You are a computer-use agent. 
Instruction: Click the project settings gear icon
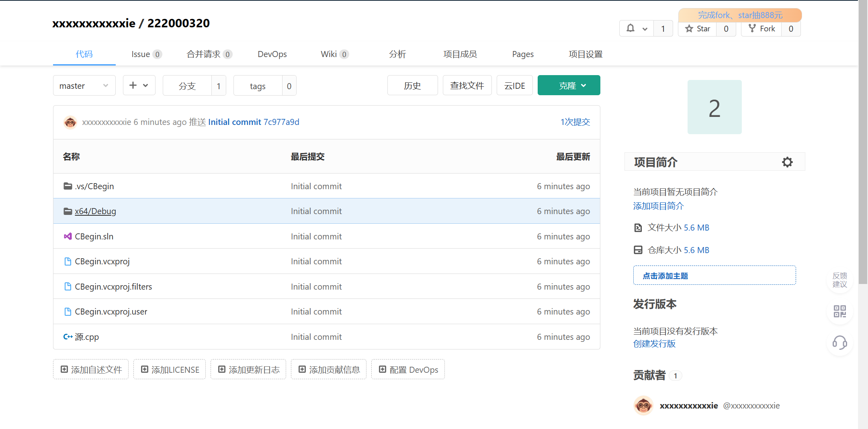(x=787, y=162)
